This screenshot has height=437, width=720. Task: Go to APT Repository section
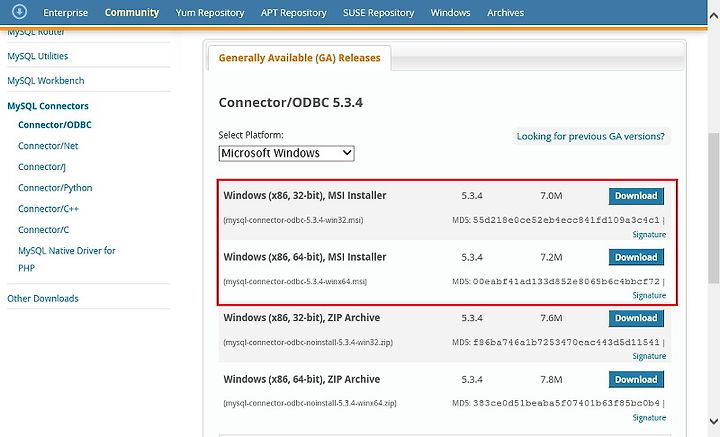click(293, 13)
